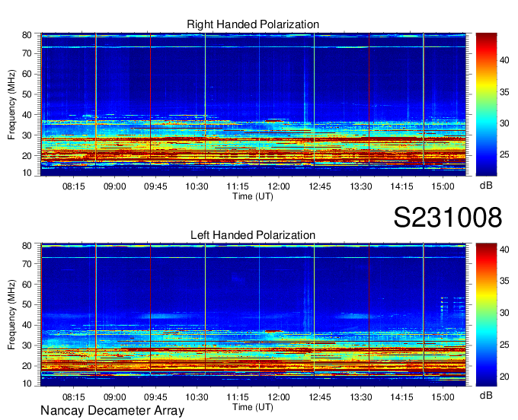Click the "Right Handed Polarization" plot title
Image resolution: width=518 pixels, height=420 pixels.
point(253,24)
